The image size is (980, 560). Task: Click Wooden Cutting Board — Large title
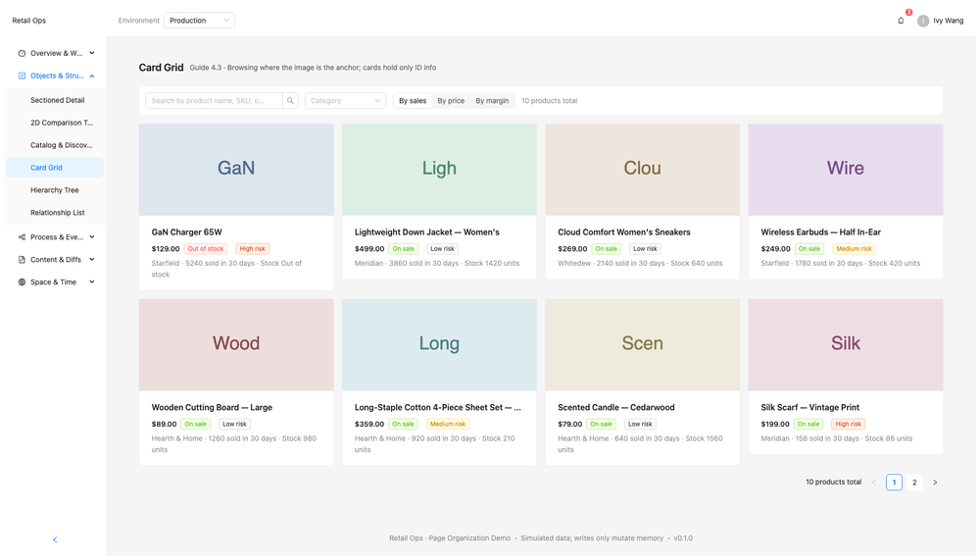coord(212,407)
